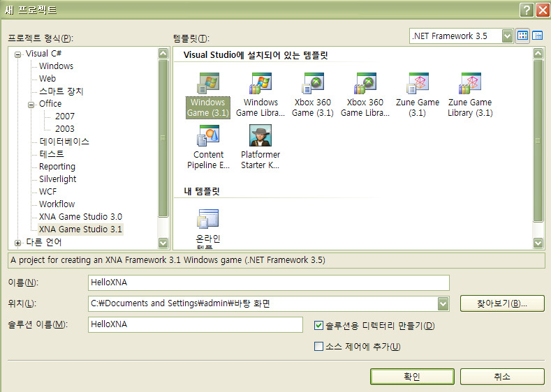Select Web project type
The height and width of the screenshot is (392, 551).
click(47, 79)
